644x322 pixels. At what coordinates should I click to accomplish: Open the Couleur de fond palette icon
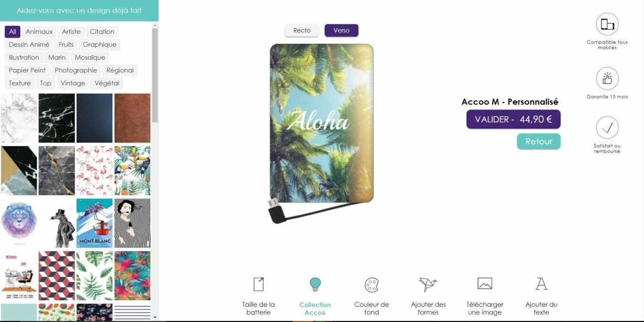(372, 285)
